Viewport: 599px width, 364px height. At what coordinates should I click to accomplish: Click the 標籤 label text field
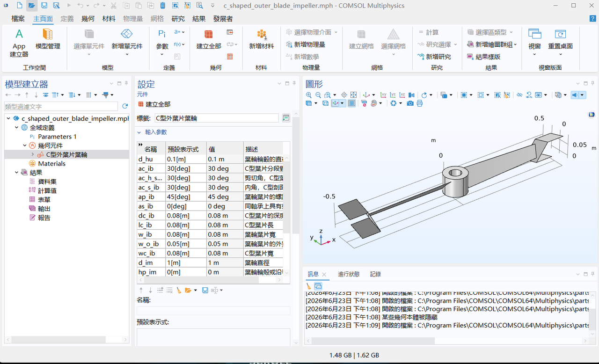217,118
